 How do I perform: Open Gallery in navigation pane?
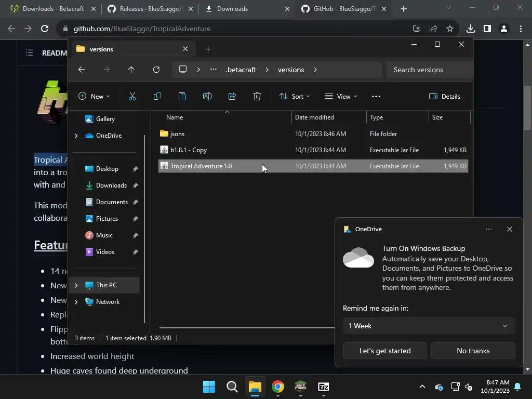click(x=104, y=119)
